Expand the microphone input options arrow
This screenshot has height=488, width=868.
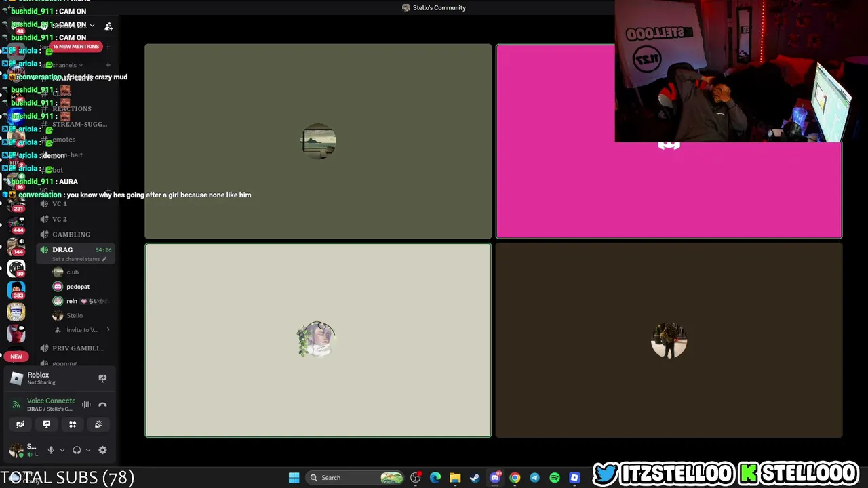(x=62, y=450)
